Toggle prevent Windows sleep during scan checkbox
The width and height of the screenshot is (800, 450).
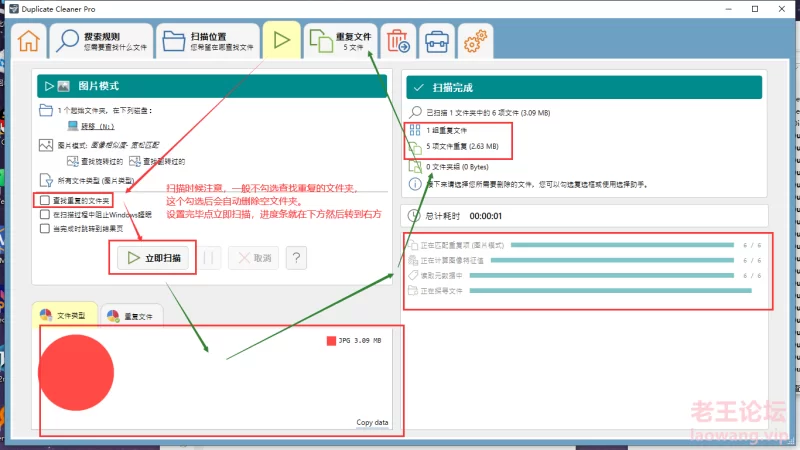(45, 214)
